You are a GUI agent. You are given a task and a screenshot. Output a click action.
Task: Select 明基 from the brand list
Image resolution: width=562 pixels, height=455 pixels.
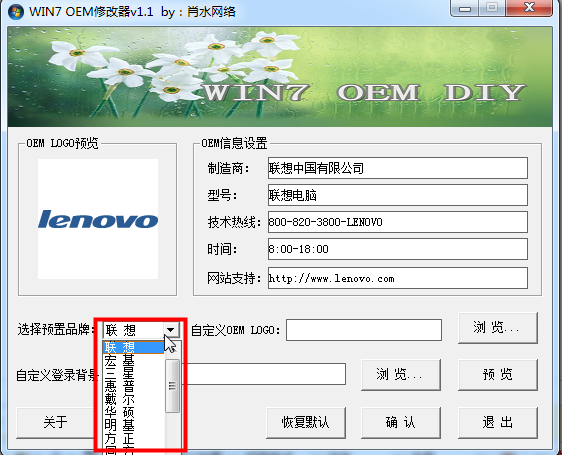133,425
